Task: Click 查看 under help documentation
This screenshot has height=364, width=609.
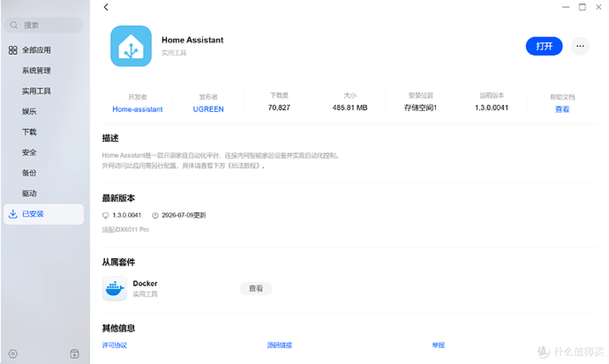Action: pos(562,109)
